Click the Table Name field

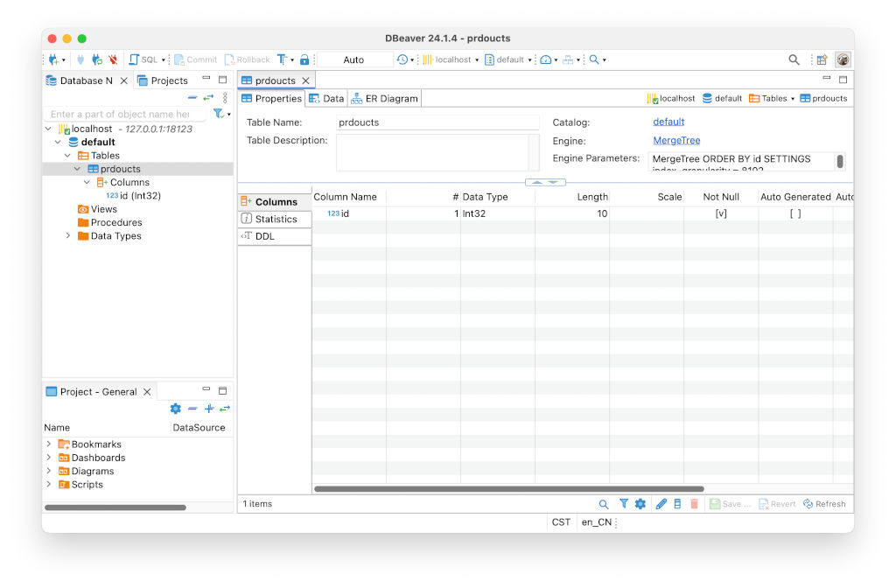point(437,122)
